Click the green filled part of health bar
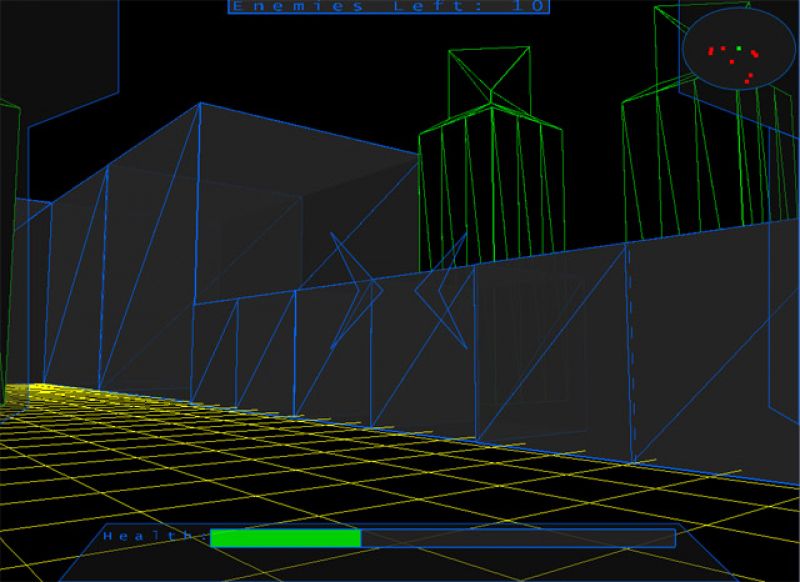This screenshot has width=800, height=582. (285, 538)
